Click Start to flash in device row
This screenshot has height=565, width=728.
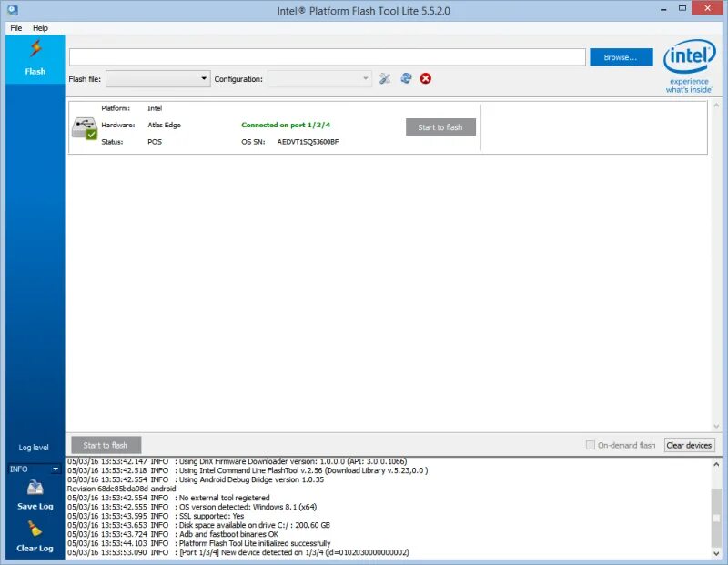coord(440,127)
